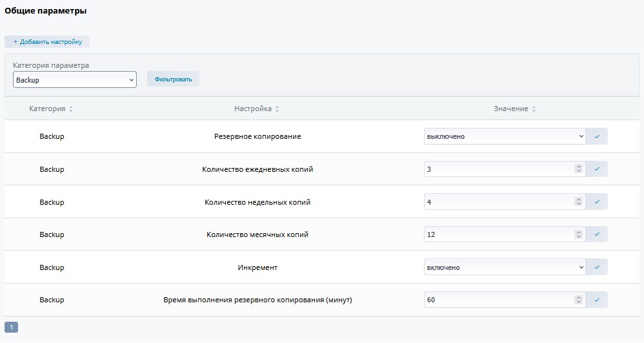Confirm the Резервное копирование value with checkmark

pos(597,136)
